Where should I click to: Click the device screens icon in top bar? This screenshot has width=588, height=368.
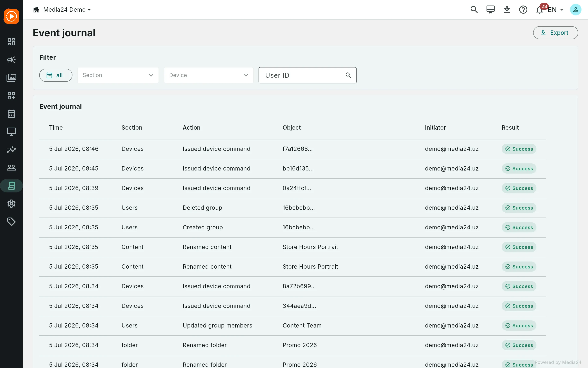(491, 10)
